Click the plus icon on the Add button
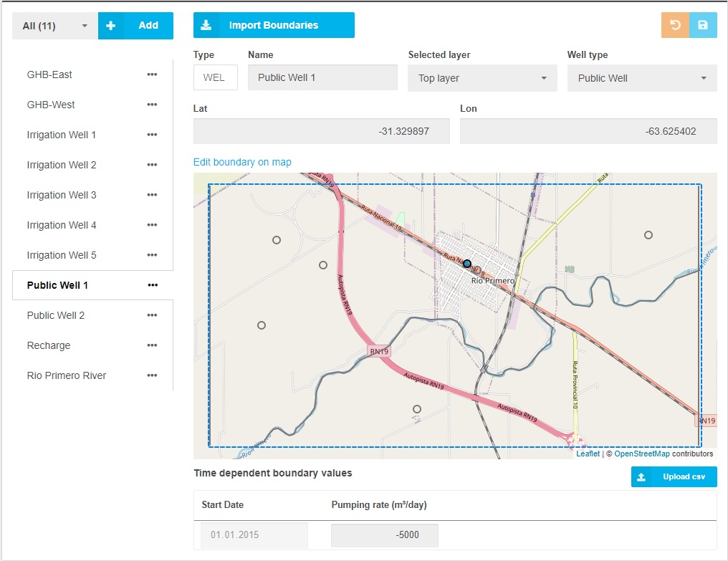Screen dimensions: 728x561 tap(111, 25)
